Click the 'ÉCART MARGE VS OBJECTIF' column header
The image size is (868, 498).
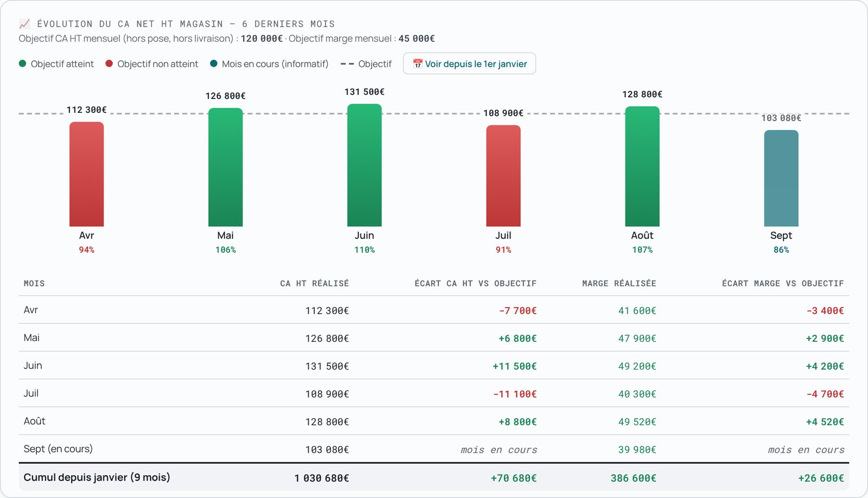pyautogui.click(x=783, y=284)
